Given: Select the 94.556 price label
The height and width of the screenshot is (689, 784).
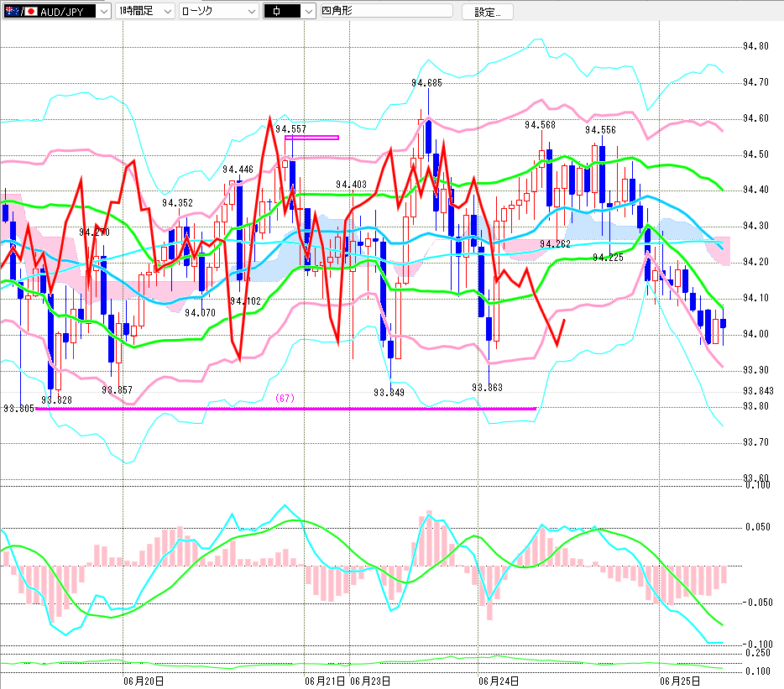Looking at the screenshot, I should [600, 130].
